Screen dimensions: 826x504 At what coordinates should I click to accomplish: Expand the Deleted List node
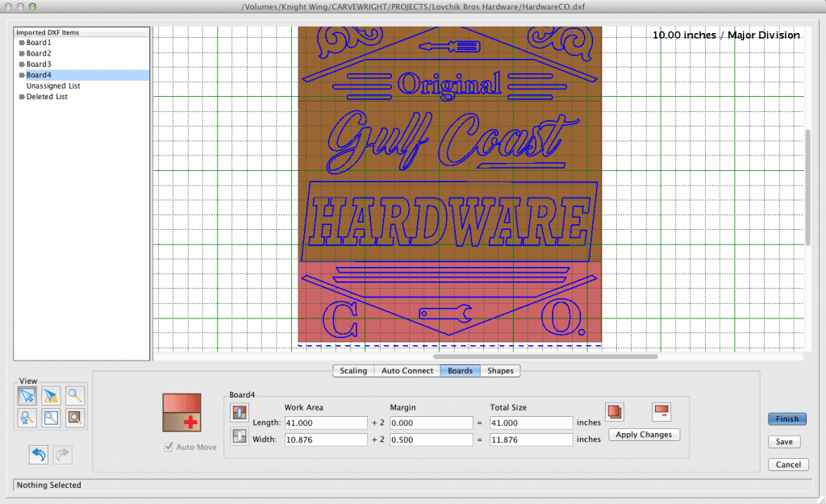point(22,97)
